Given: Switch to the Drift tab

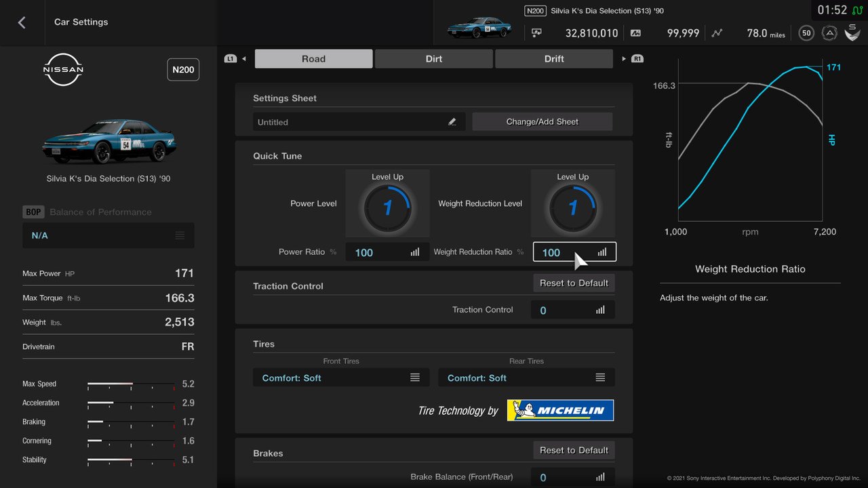Looking at the screenshot, I should (x=554, y=59).
